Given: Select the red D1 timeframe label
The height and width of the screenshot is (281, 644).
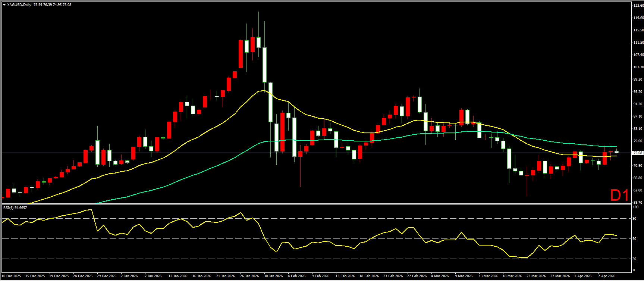Looking at the screenshot, I should 619,195.
